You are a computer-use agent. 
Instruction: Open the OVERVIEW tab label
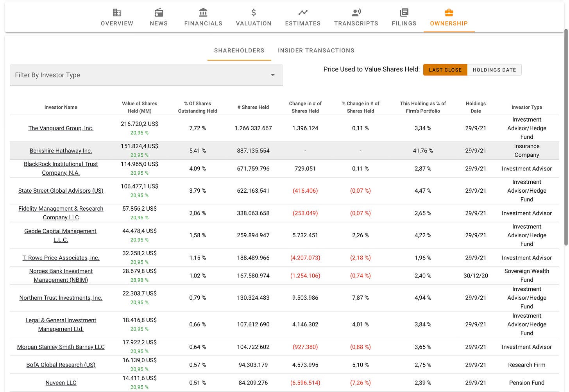tap(117, 23)
